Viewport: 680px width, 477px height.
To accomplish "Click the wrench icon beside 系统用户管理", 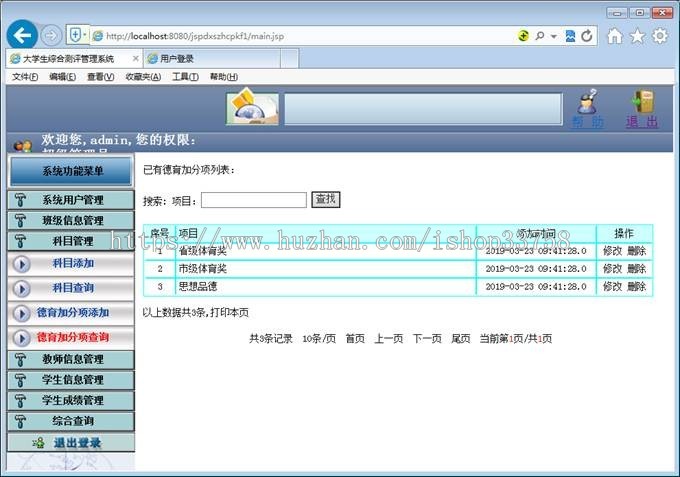I will pyautogui.click(x=20, y=200).
